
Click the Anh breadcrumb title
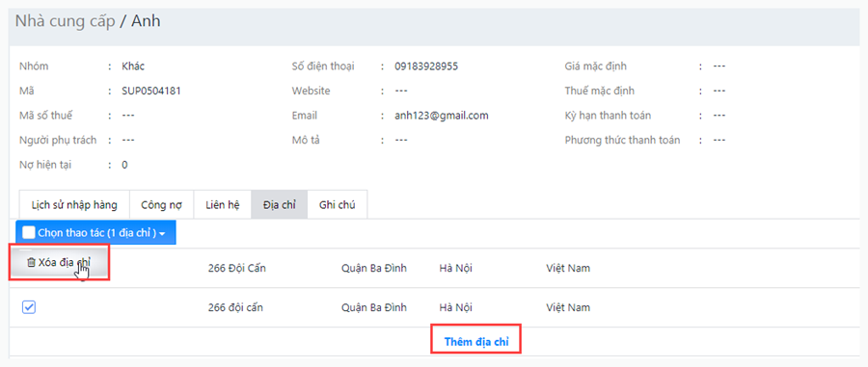coord(146,21)
